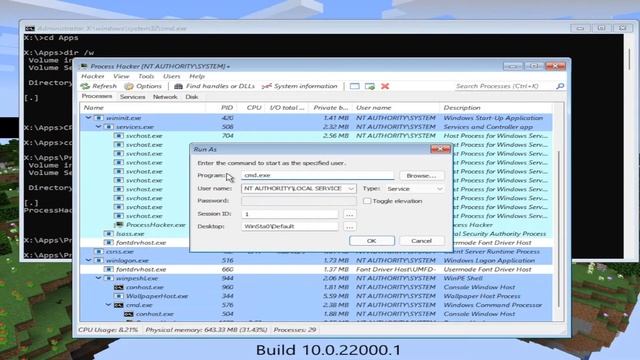
Task: Open the Users menu
Action: [x=171, y=76]
